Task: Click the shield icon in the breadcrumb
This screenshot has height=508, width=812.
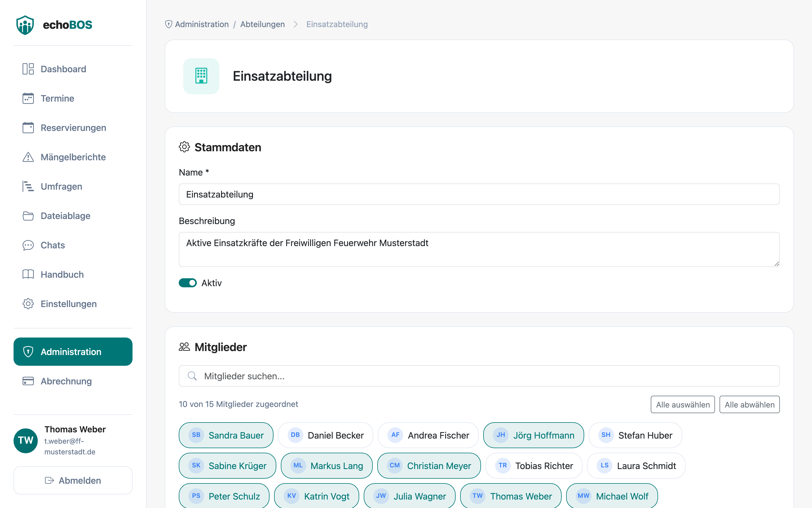Action: coord(169,24)
